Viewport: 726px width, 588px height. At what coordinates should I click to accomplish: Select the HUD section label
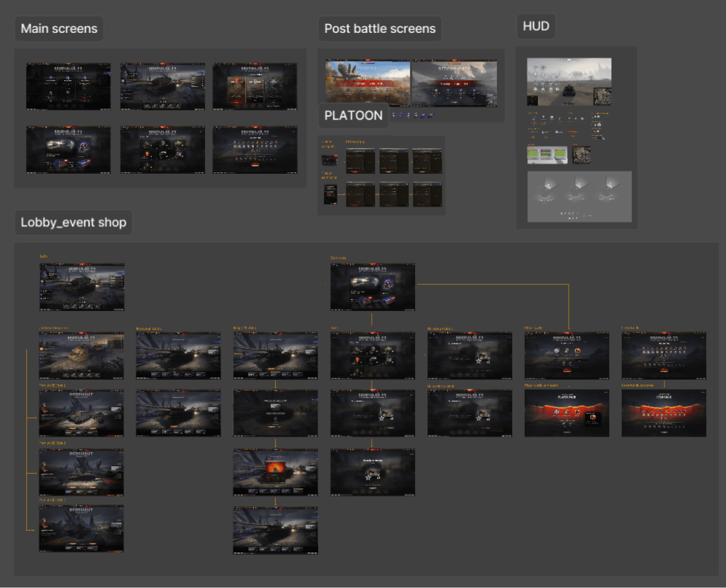pos(536,26)
